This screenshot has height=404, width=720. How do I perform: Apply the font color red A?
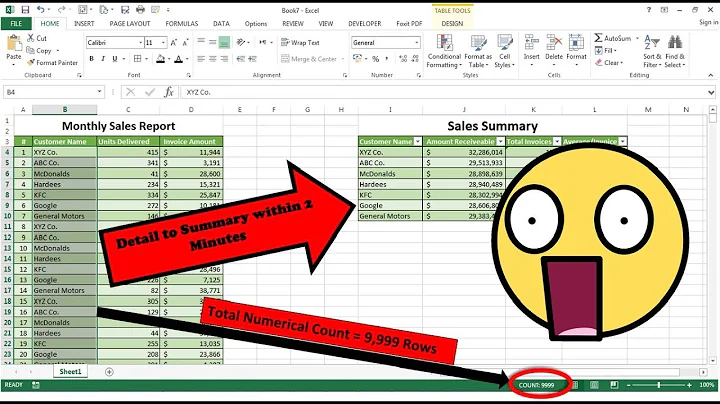click(179, 59)
